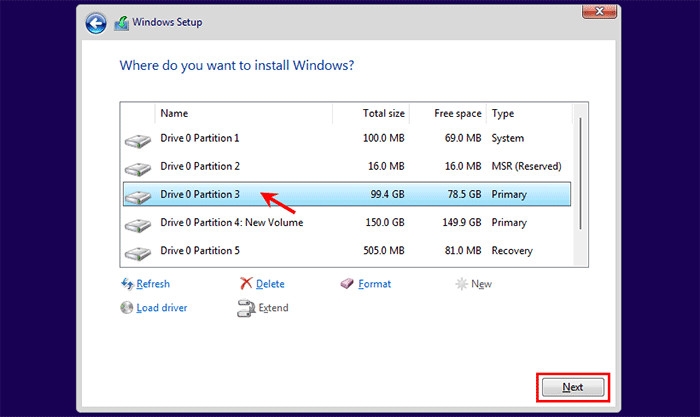Click the 81.0 MB free space cell

(x=463, y=251)
